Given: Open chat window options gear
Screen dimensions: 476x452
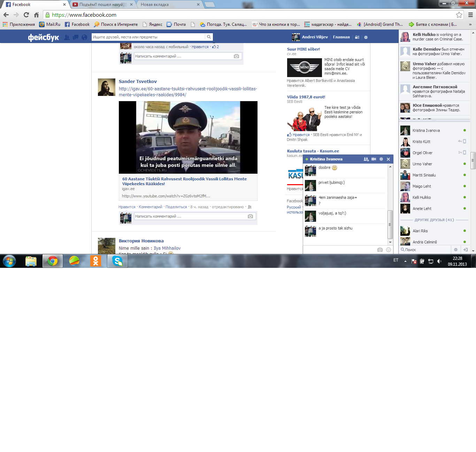Looking at the screenshot, I should [381, 159].
